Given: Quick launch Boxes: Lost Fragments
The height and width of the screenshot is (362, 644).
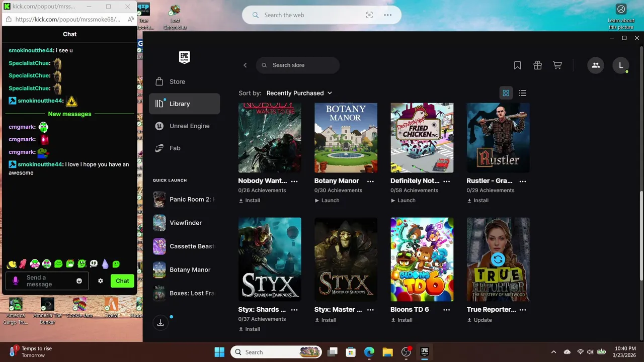Looking at the screenshot, I should pyautogui.click(x=184, y=293).
